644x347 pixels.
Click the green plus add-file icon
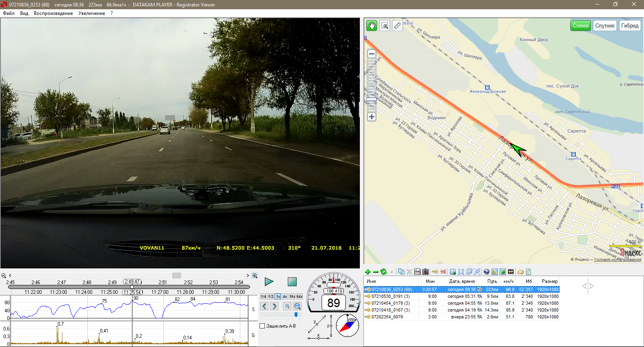(x=367, y=272)
